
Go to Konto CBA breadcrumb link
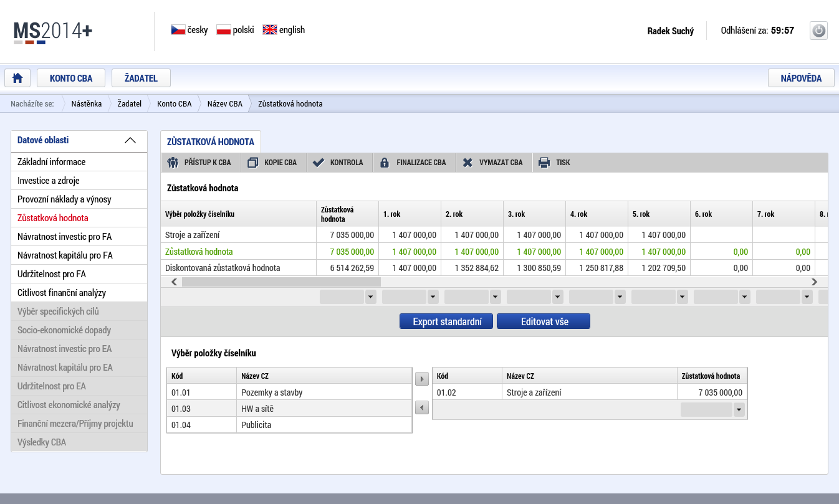(175, 104)
